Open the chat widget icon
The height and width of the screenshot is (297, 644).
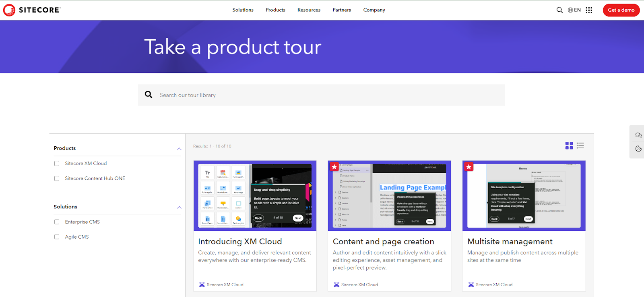pyautogui.click(x=638, y=135)
